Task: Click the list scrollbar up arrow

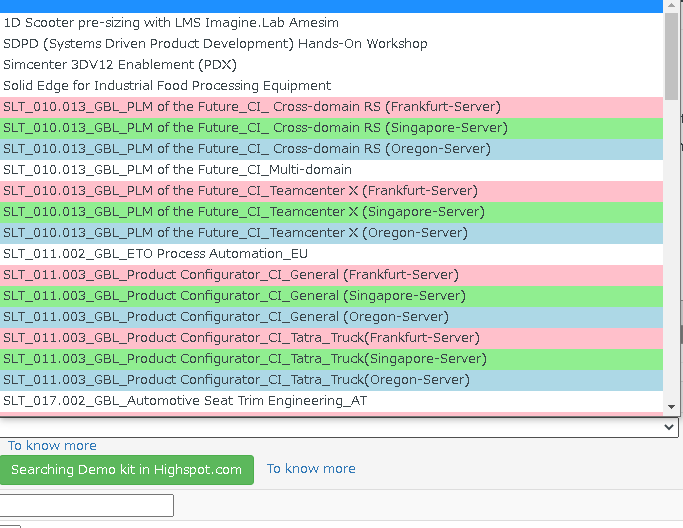Action: point(671,5)
